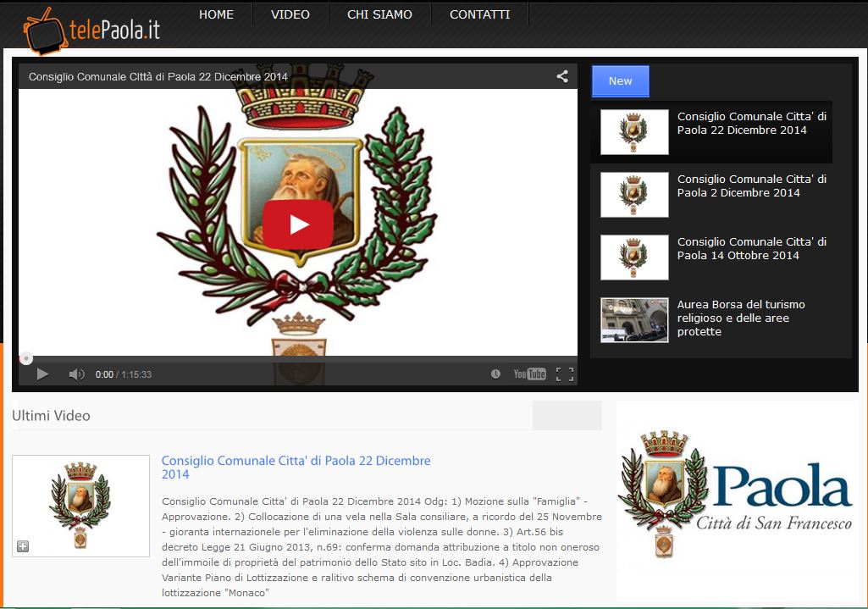868x609 pixels.
Task: Click the video progress bar scrubber handle
Action: (x=26, y=359)
